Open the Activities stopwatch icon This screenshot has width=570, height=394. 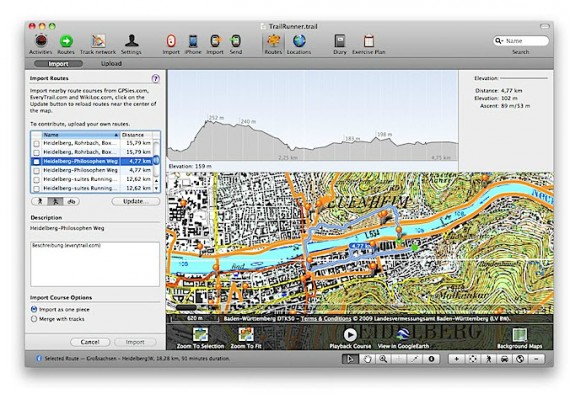[41, 41]
